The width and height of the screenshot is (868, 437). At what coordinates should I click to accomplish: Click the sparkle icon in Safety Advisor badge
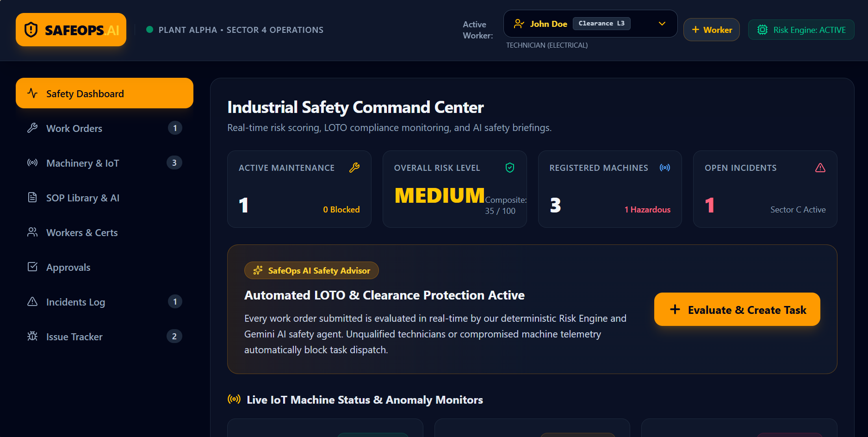point(258,270)
